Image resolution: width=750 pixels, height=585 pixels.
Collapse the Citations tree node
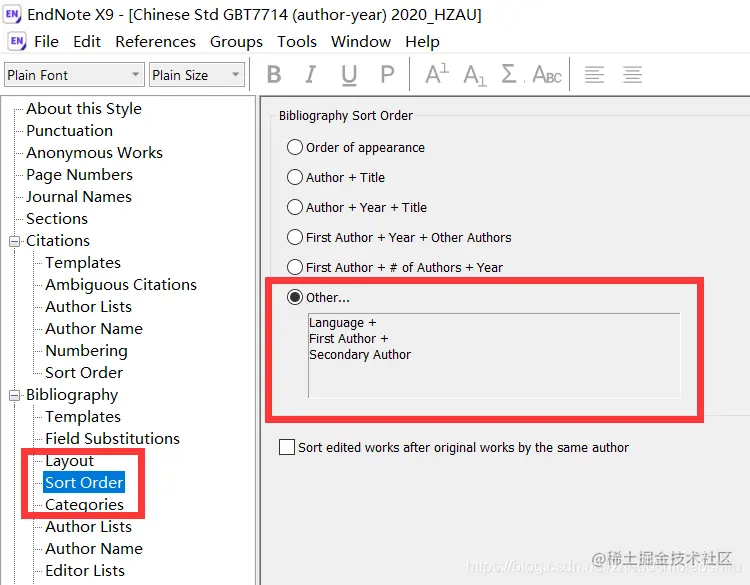14,241
